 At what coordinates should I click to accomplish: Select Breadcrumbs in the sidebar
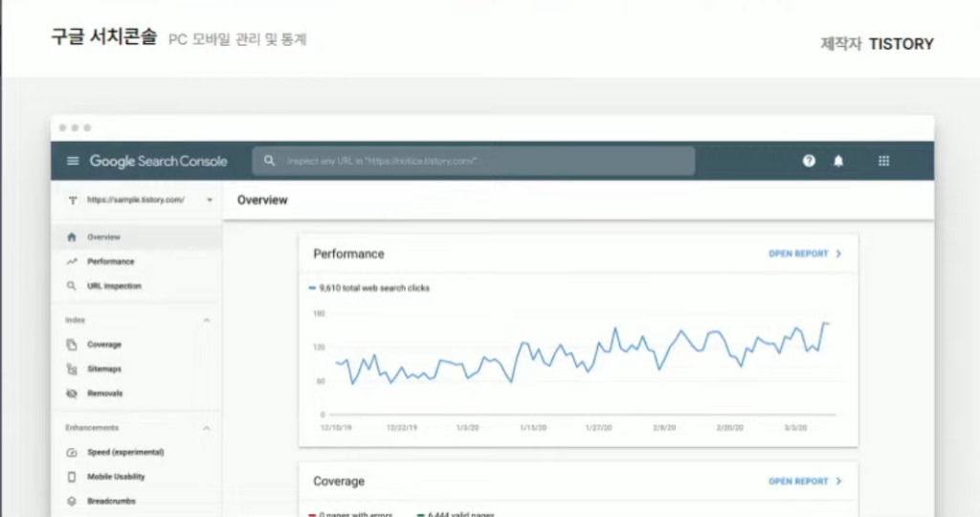point(111,502)
